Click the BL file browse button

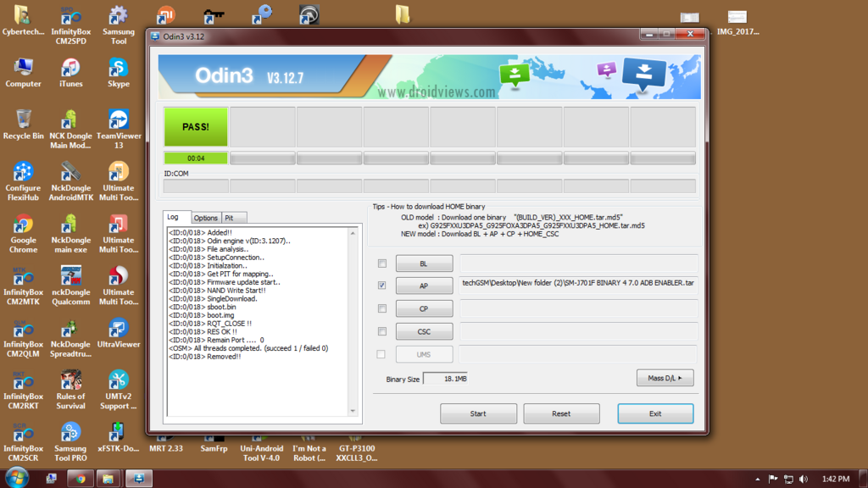coord(424,263)
